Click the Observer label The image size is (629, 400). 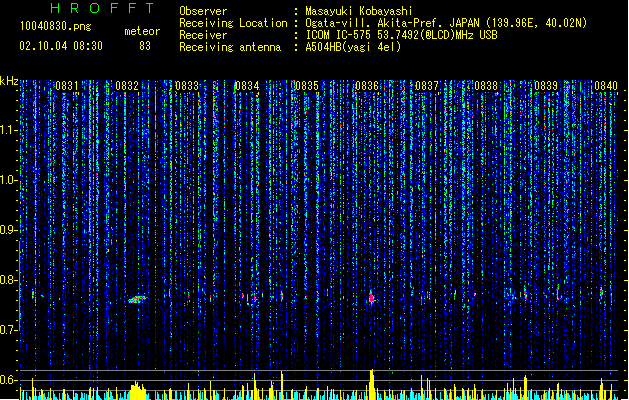pyautogui.click(x=203, y=11)
